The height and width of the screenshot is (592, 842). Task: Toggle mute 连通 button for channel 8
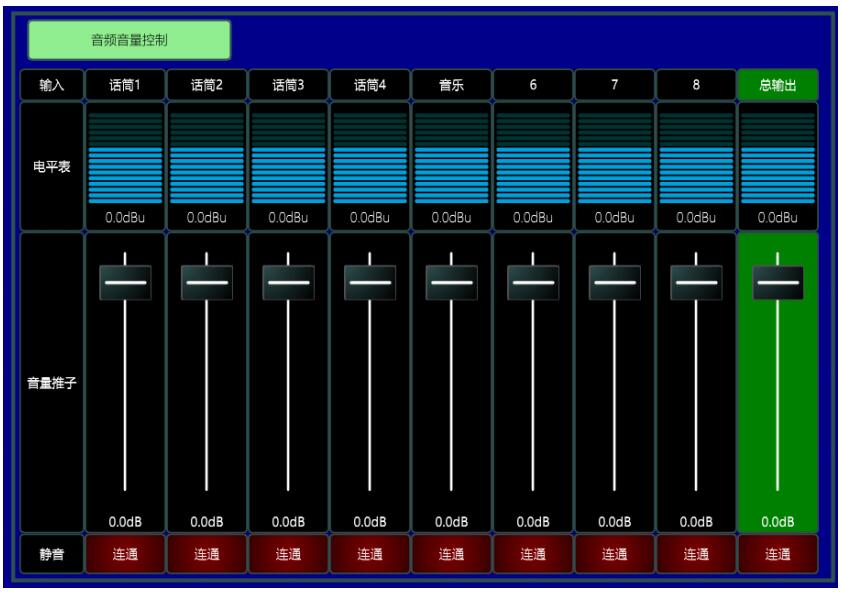(x=696, y=554)
